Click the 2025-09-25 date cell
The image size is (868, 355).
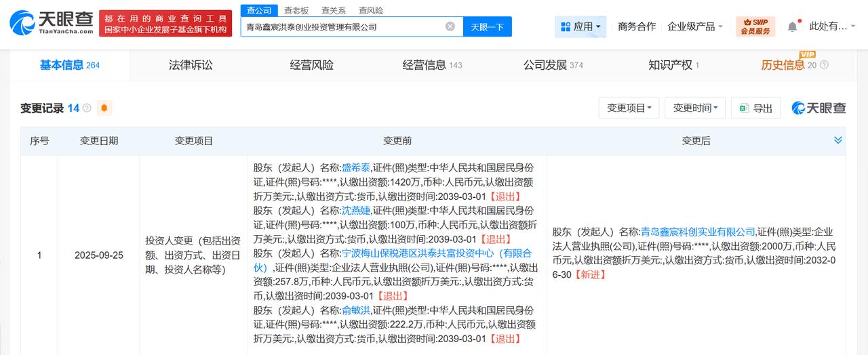[x=99, y=255]
